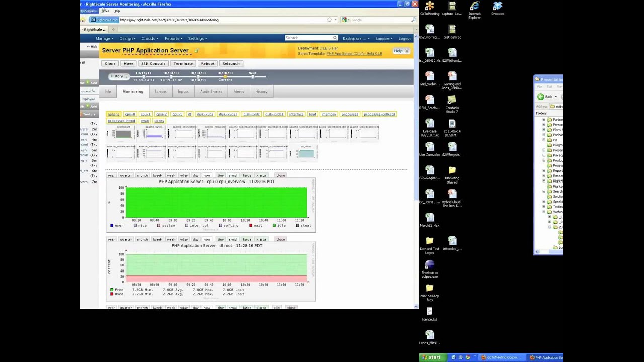The image size is (644, 362).
Task: Select the capture-1.c... desktop file icon
Action: [452, 8]
